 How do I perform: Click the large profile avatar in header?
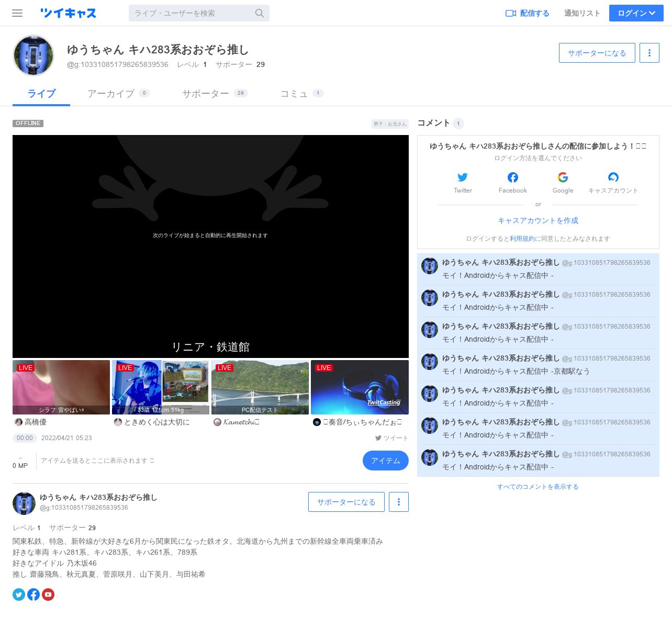pos(33,55)
